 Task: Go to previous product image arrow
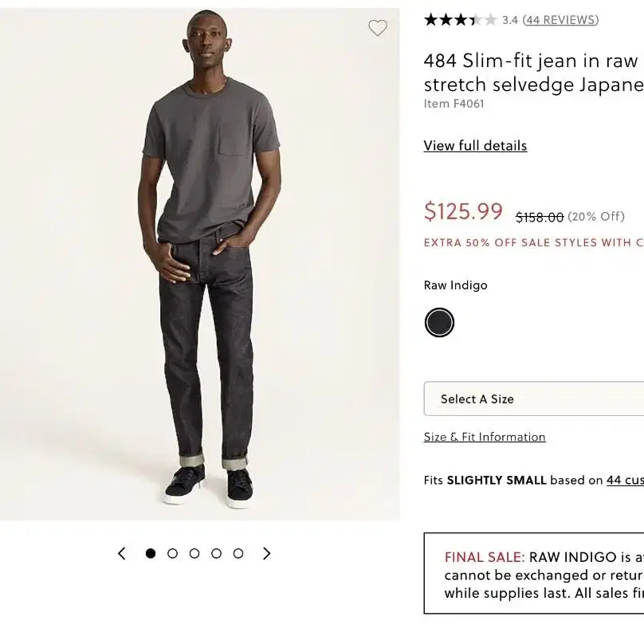tap(122, 553)
